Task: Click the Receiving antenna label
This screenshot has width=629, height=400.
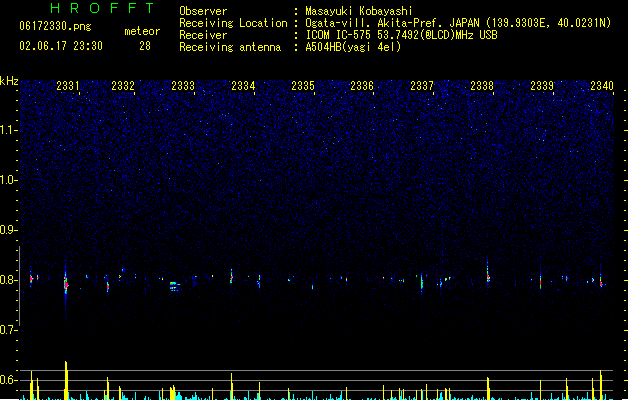Action: click(230, 47)
